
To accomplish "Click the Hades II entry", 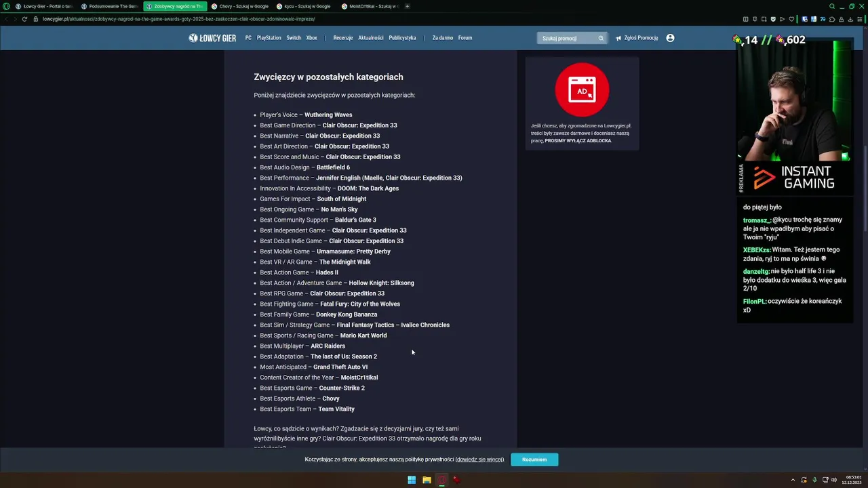I will tap(327, 272).
